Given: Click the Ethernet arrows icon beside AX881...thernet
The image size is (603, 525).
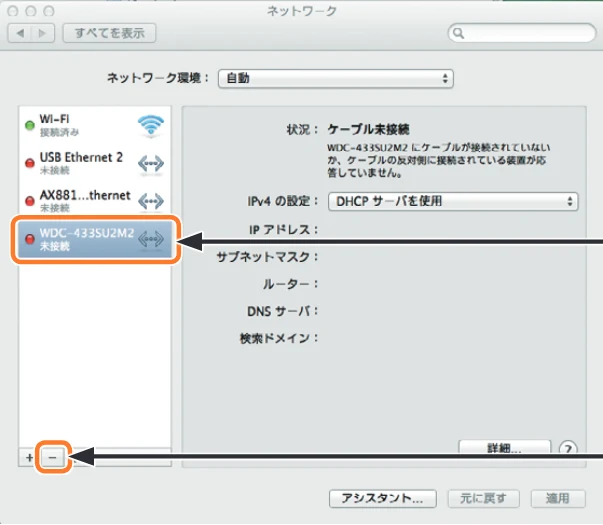Looking at the screenshot, I should click(x=151, y=201).
